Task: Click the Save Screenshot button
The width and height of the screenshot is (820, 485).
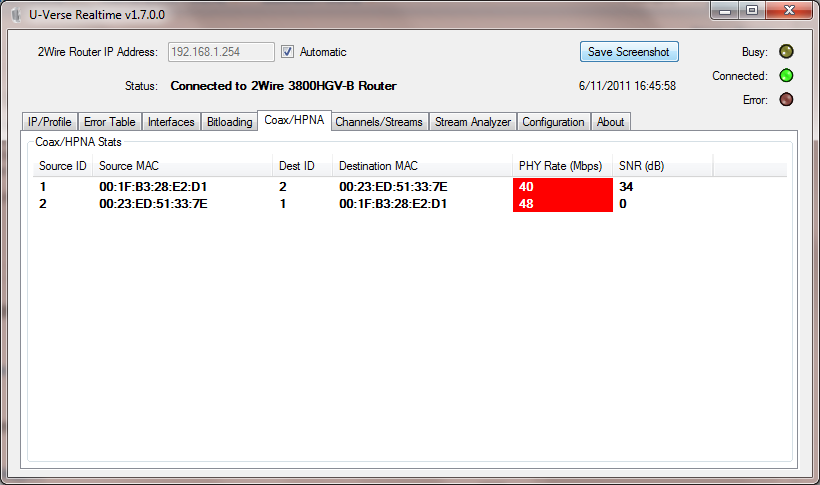Action: 629,52
